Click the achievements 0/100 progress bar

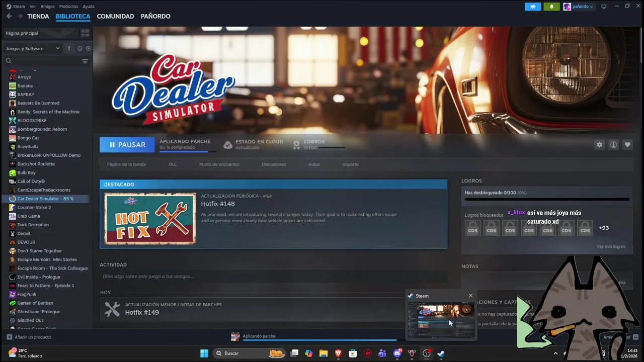tap(547, 199)
